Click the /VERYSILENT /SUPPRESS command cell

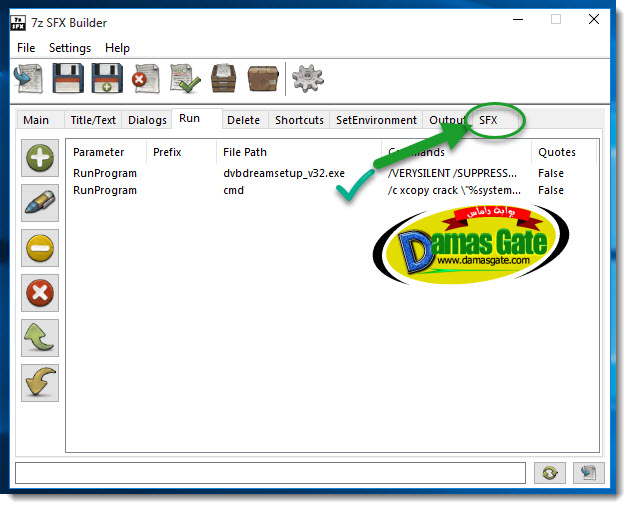[x=452, y=173]
